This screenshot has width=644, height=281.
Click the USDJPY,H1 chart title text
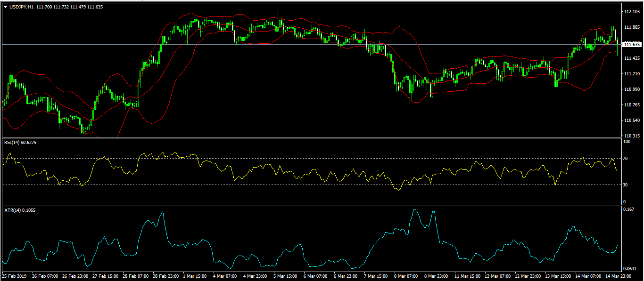[x=21, y=7]
